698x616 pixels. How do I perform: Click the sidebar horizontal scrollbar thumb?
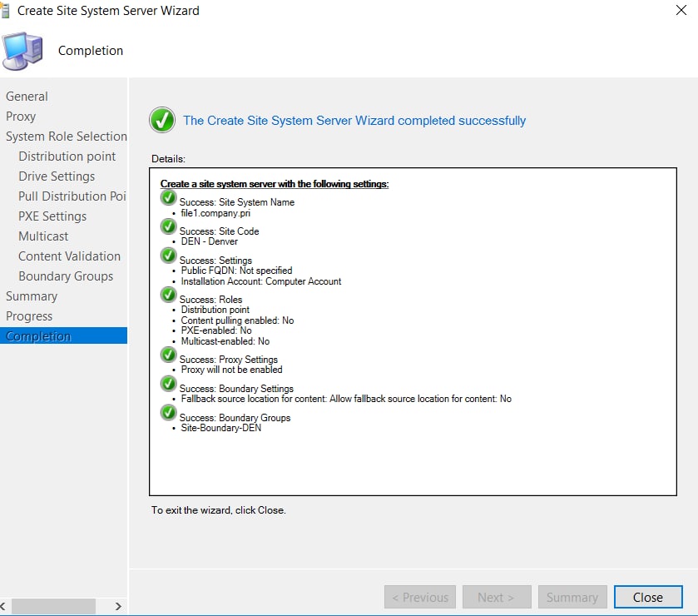53,606
